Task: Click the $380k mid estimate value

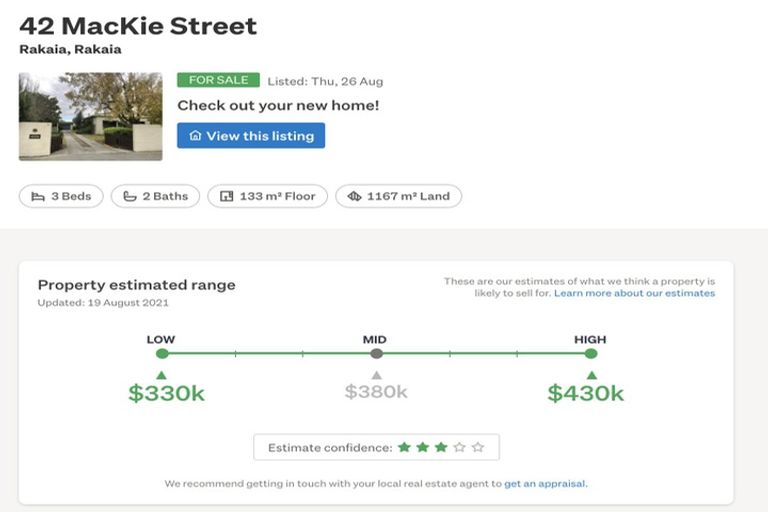Action: (x=376, y=392)
